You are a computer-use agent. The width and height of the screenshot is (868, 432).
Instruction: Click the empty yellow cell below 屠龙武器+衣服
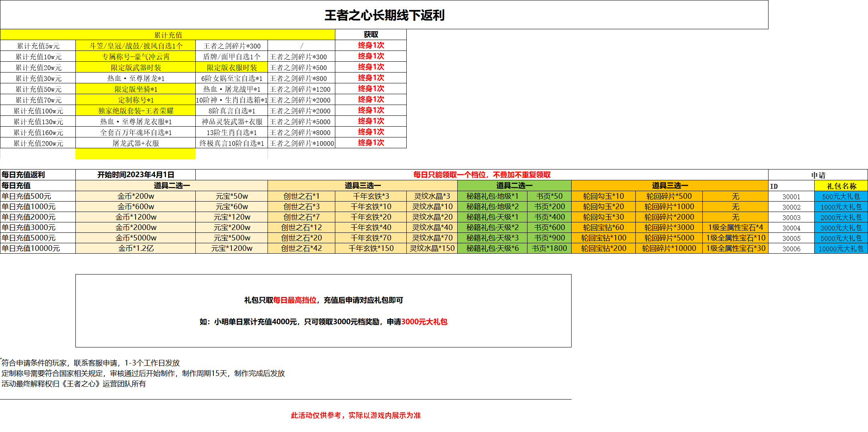(136, 154)
